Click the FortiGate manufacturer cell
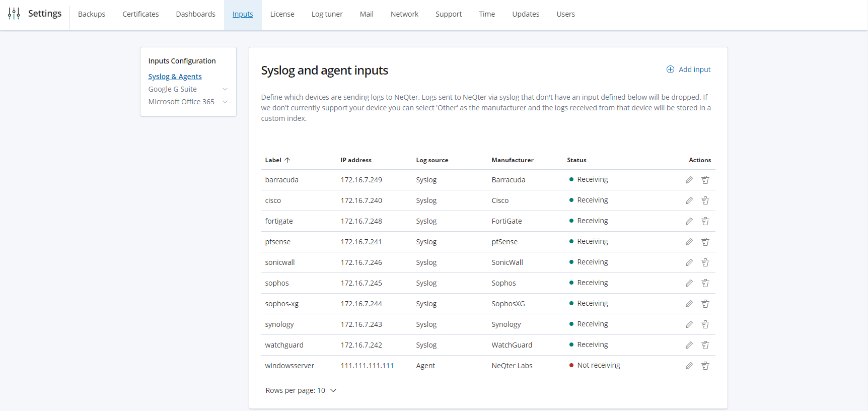 click(x=507, y=221)
